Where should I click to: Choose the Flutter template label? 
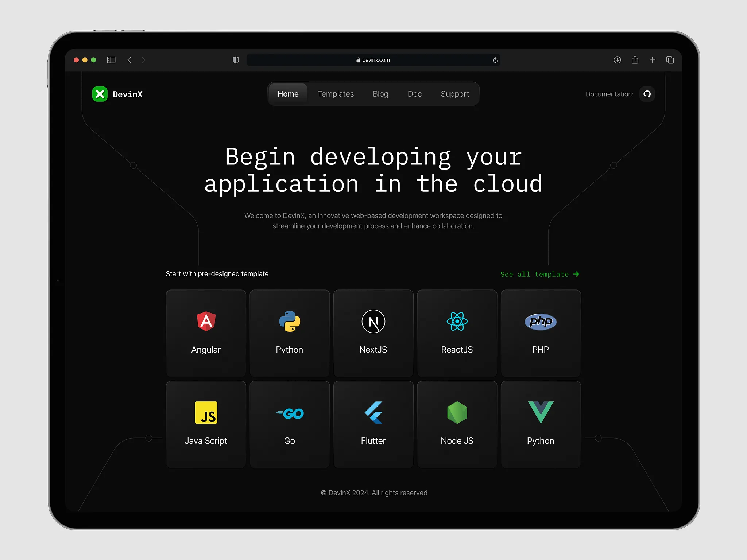click(x=373, y=441)
